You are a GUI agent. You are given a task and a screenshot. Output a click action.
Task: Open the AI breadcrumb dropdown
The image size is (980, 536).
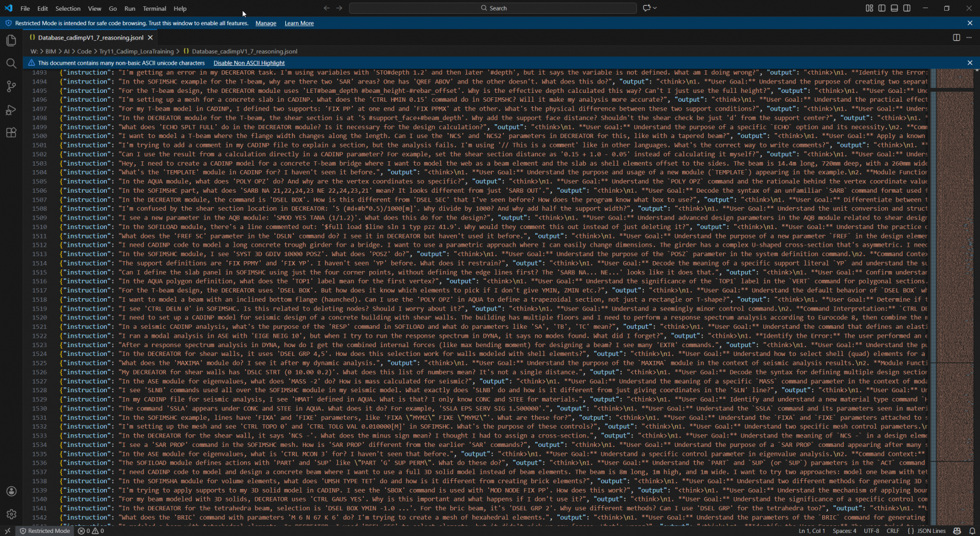pyautogui.click(x=67, y=51)
